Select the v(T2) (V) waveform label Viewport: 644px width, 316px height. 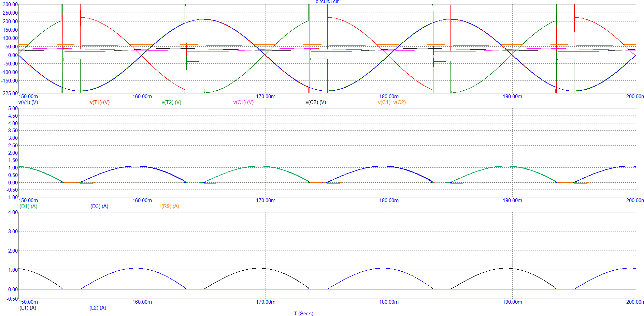171,102
